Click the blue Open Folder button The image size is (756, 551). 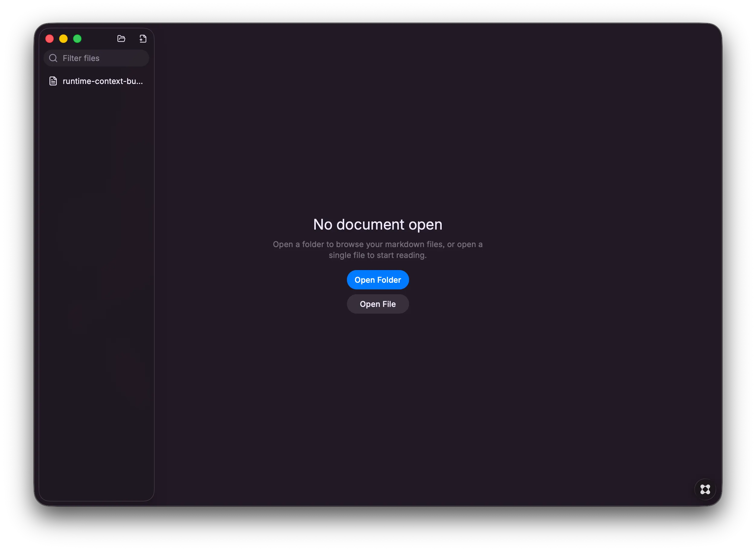click(x=378, y=280)
